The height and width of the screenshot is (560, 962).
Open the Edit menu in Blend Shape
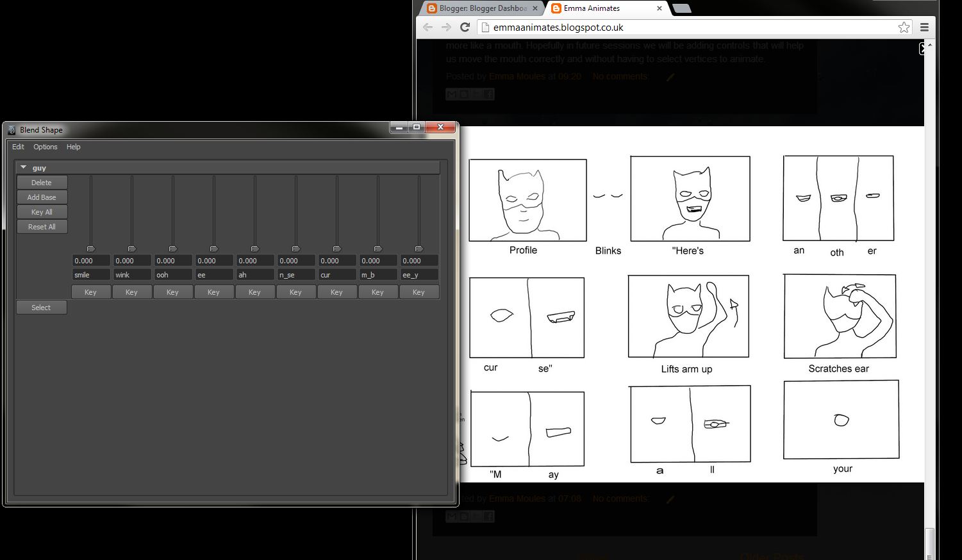[x=18, y=147]
